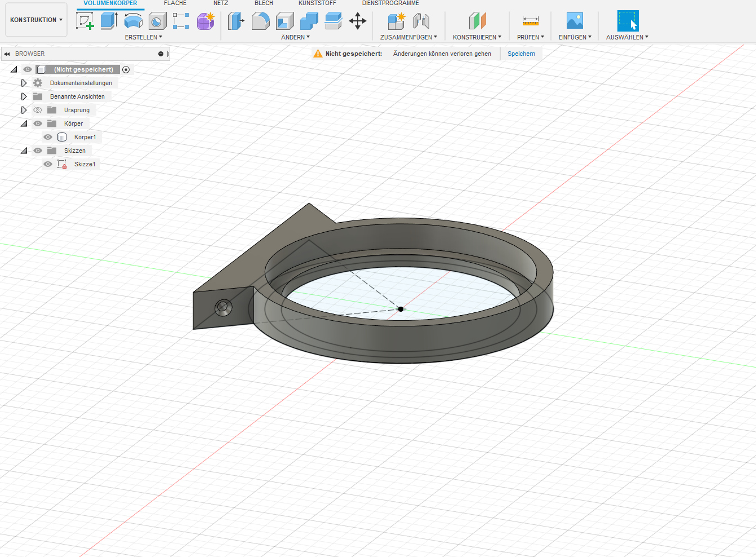Open the Messen tool under Prüfen
This screenshot has width=756, height=557.
pos(530,20)
